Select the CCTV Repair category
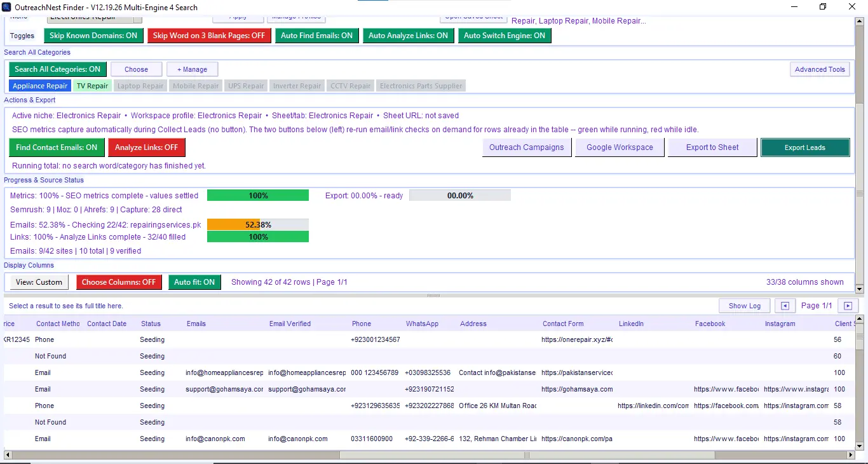 (x=350, y=86)
